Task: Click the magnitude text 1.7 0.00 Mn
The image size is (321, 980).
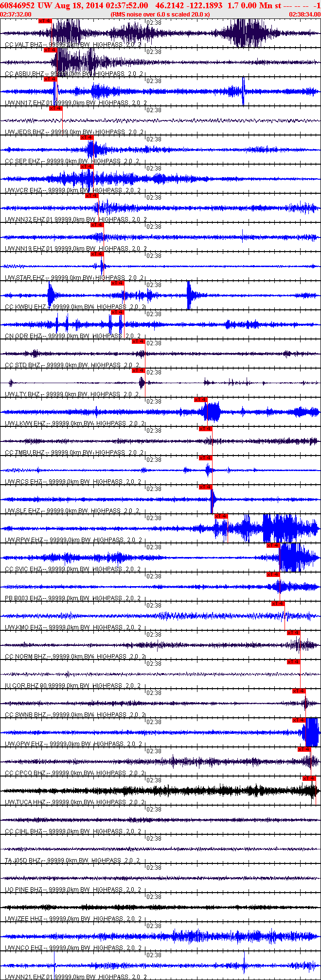Action: tap(250, 5)
